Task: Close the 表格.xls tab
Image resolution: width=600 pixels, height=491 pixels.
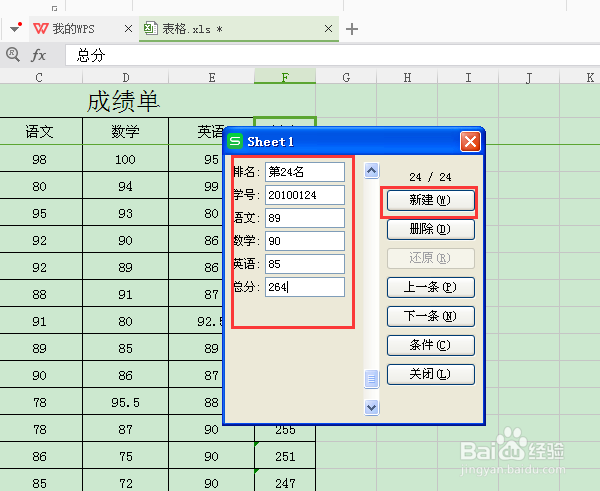Action: (x=328, y=28)
